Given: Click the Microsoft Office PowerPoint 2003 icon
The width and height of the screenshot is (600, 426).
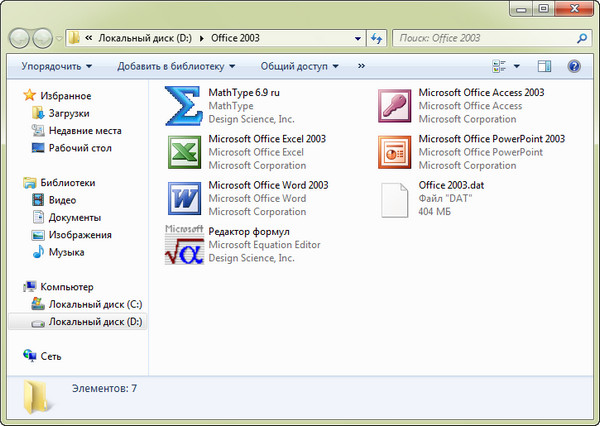Looking at the screenshot, I should (395, 152).
